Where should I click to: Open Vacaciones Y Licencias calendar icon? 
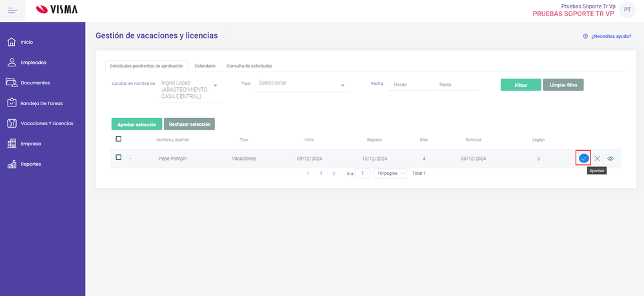point(11,123)
